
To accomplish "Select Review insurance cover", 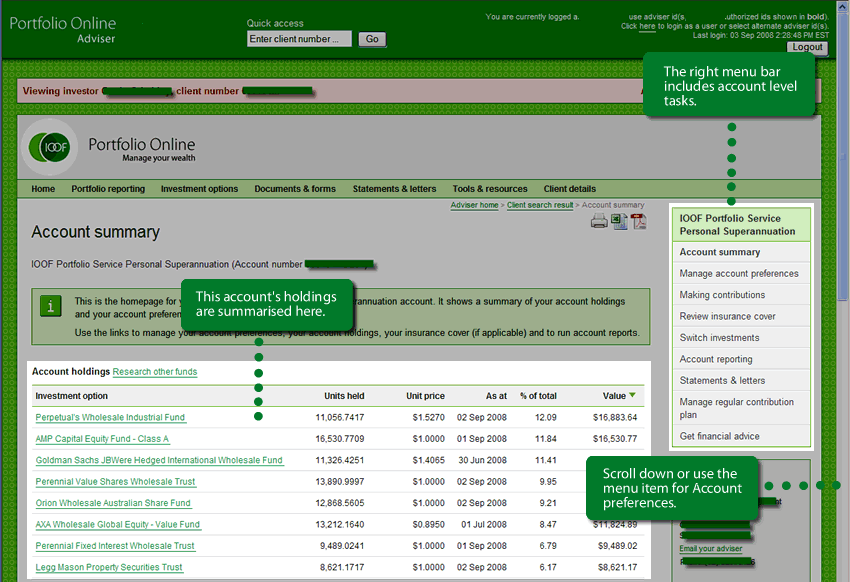I will (x=741, y=316).
